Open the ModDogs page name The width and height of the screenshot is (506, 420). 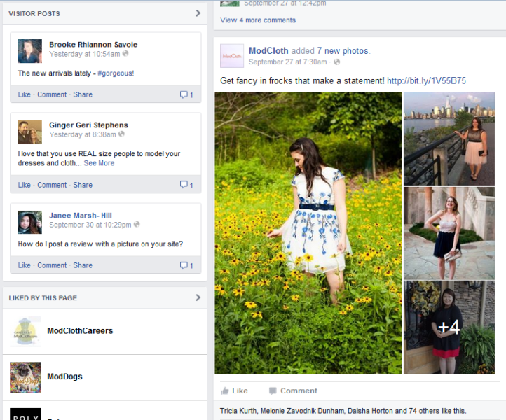[65, 377]
